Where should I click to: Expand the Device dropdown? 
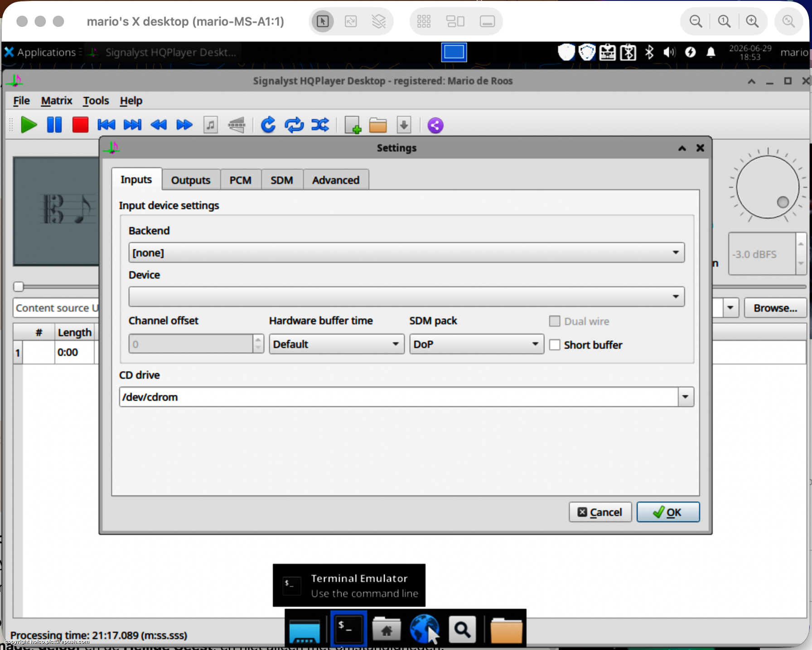[x=406, y=296]
